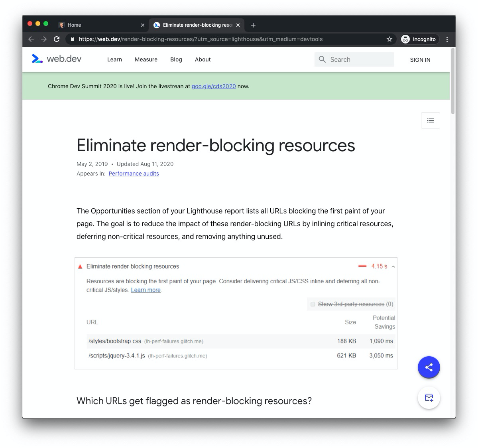Open the Learn navigation menu
478x448 pixels.
click(114, 59)
